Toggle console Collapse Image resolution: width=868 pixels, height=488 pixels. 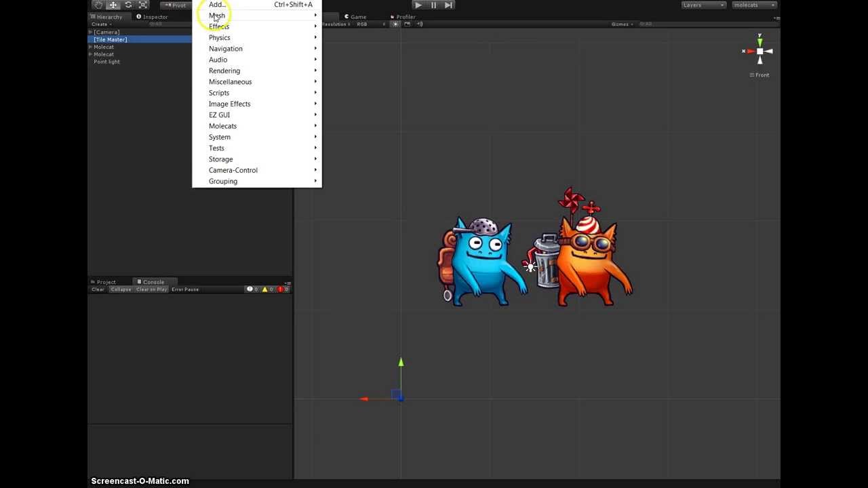pyautogui.click(x=121, y=289)
